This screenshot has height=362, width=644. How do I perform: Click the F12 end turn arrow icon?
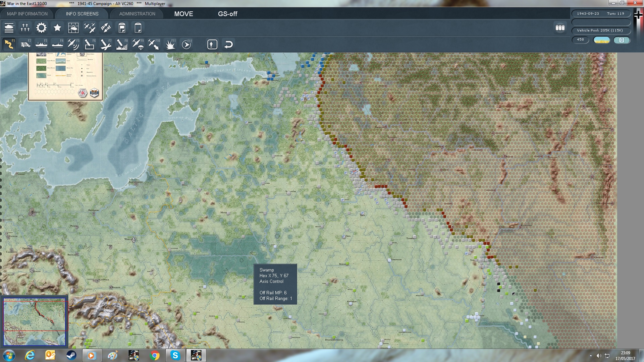pos(186,44)
